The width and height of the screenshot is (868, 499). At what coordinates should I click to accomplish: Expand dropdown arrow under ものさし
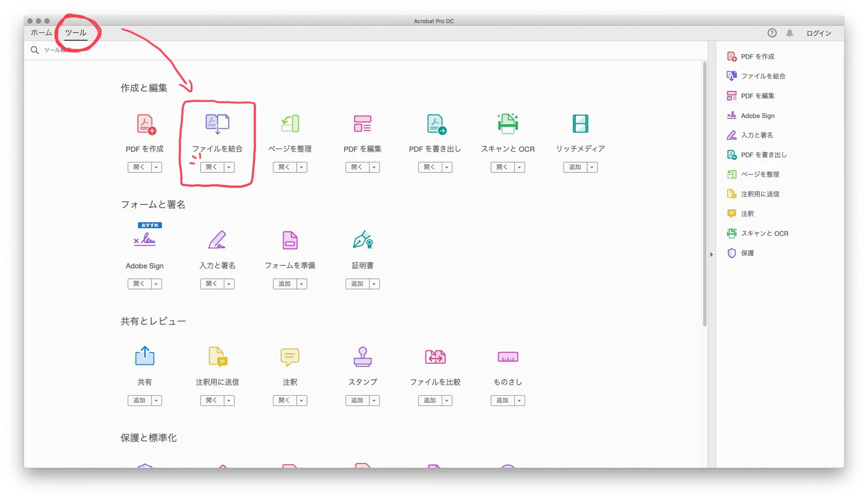pos(519,401)
